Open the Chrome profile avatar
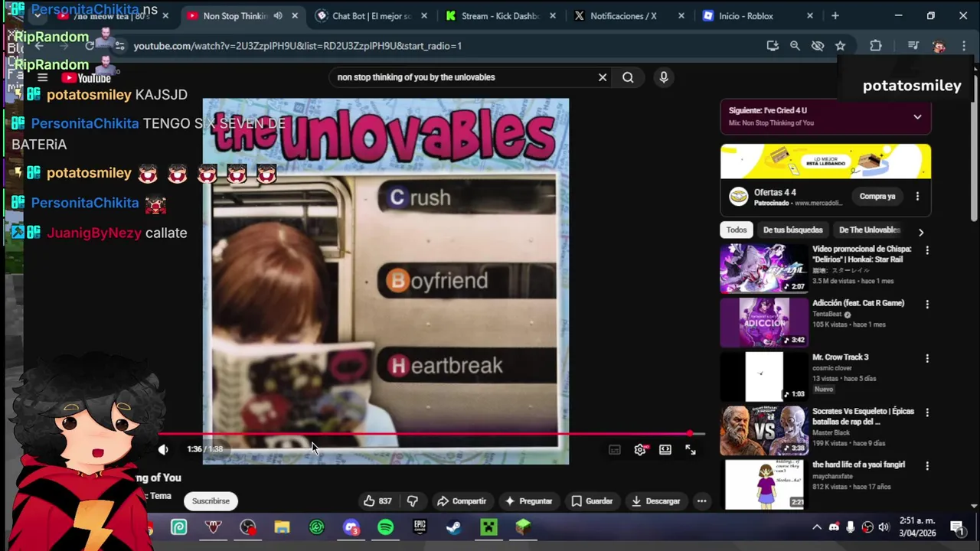This screenshot has width=980, height=551. (x=939, y=46)
